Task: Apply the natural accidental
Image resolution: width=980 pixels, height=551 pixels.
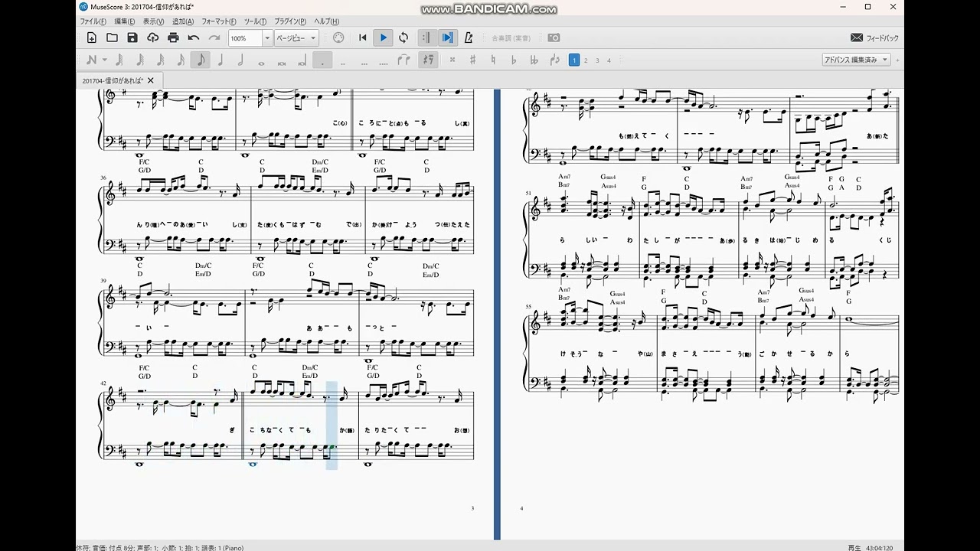Action: coord(493,60)
